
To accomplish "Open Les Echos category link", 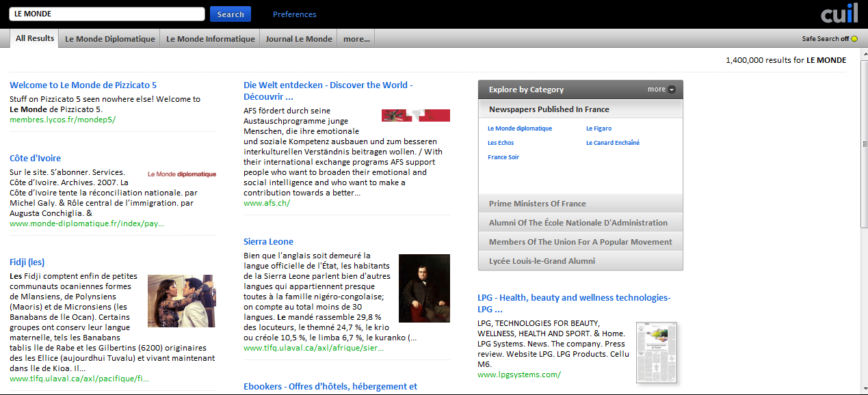I will pyautogui.click(x=501, y=143).
